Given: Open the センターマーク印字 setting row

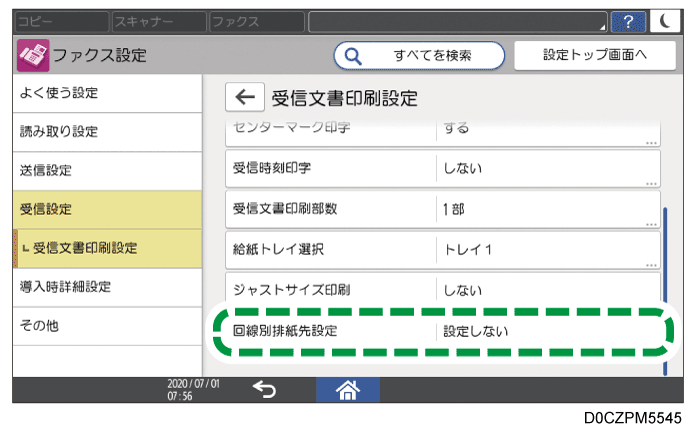Looking at the screenshot, I should 443,132.
